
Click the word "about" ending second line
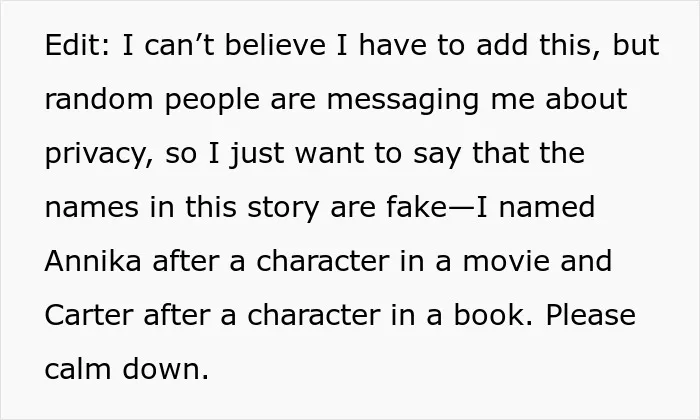586,99
